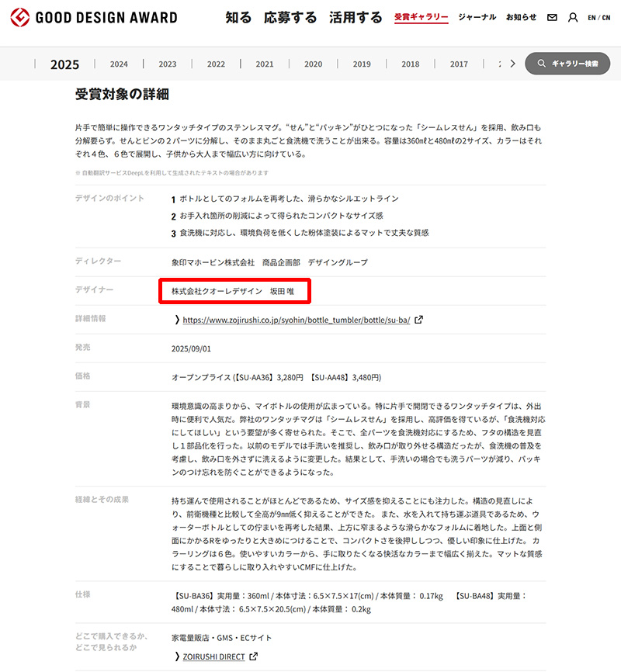621x672 pixels.
Task: Select the 2025 year tab
Action: click(x=65, y=64)
